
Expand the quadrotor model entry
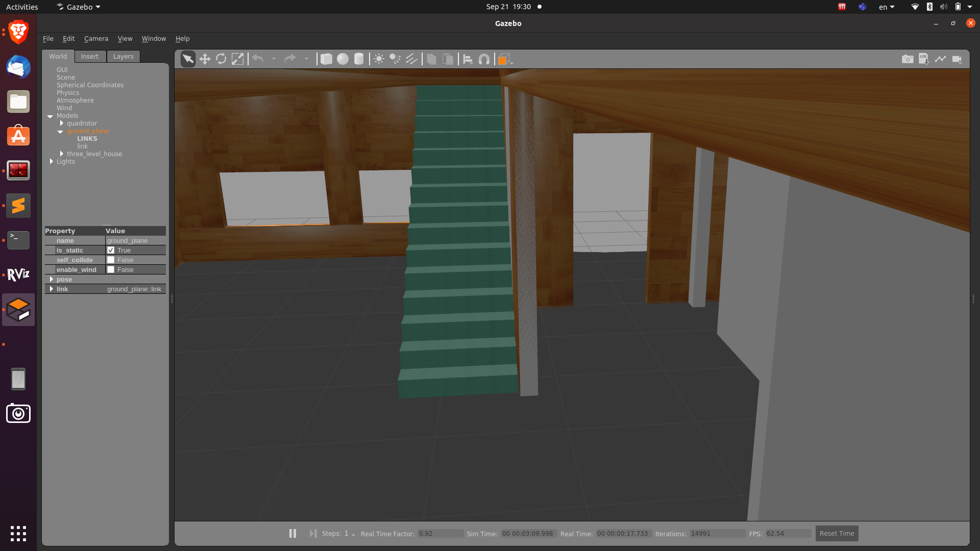(x=61, y=123)
